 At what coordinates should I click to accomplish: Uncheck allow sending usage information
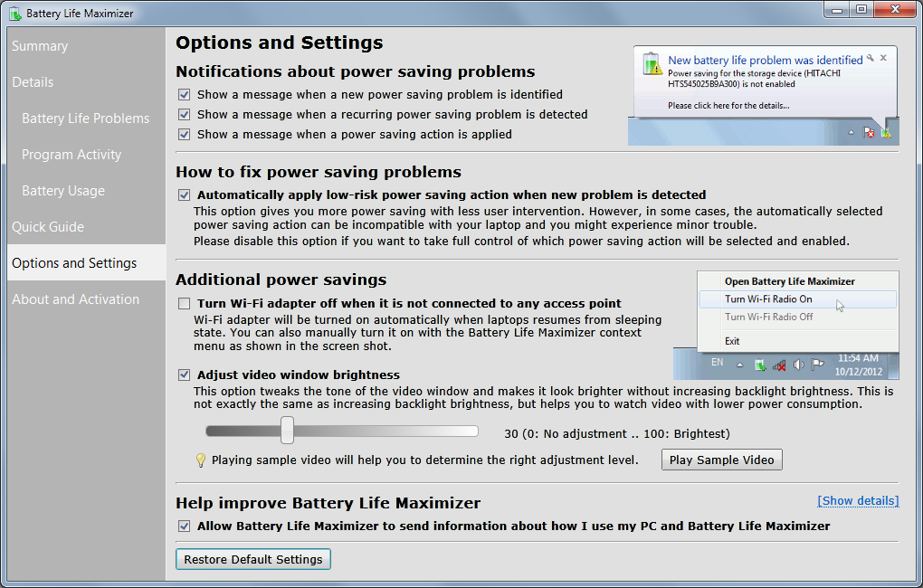tap(185, 526)
